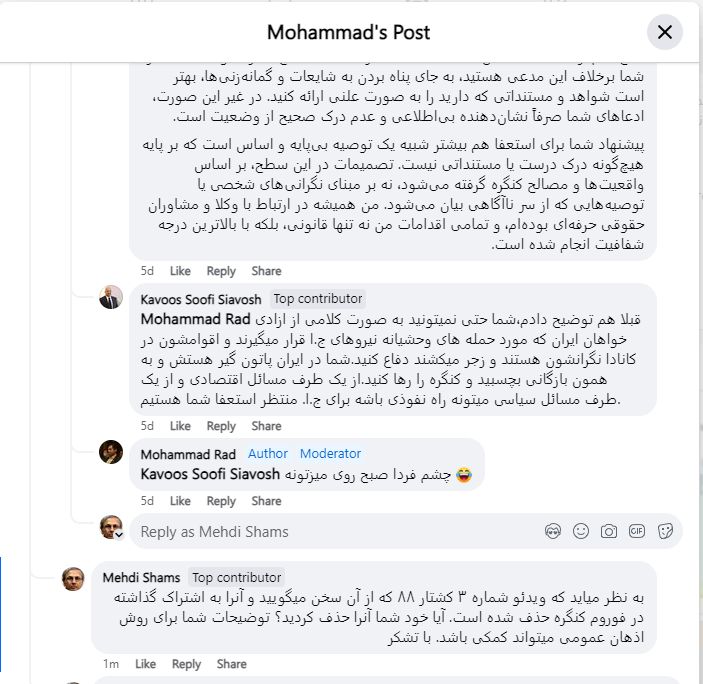Open Kavoos Soofi Siavosh's profile name link
The height and width of the screenshot is (684, 703).
(202, 298)
